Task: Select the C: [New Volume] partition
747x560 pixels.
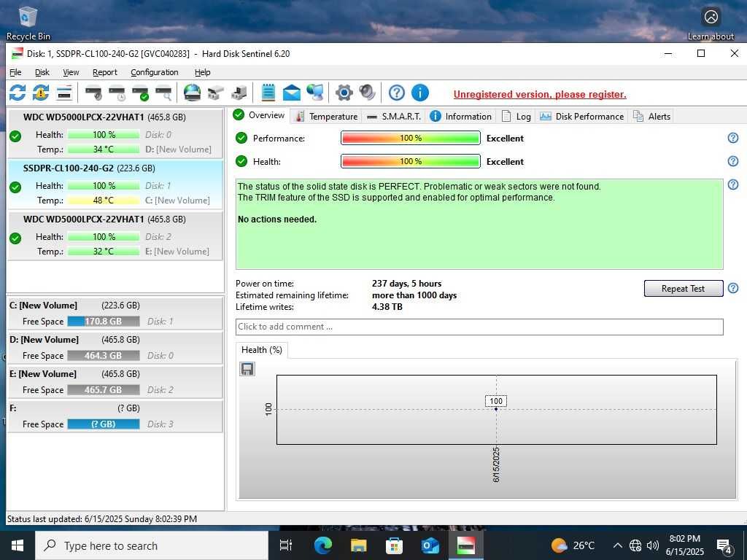Action: pos(115,314)
